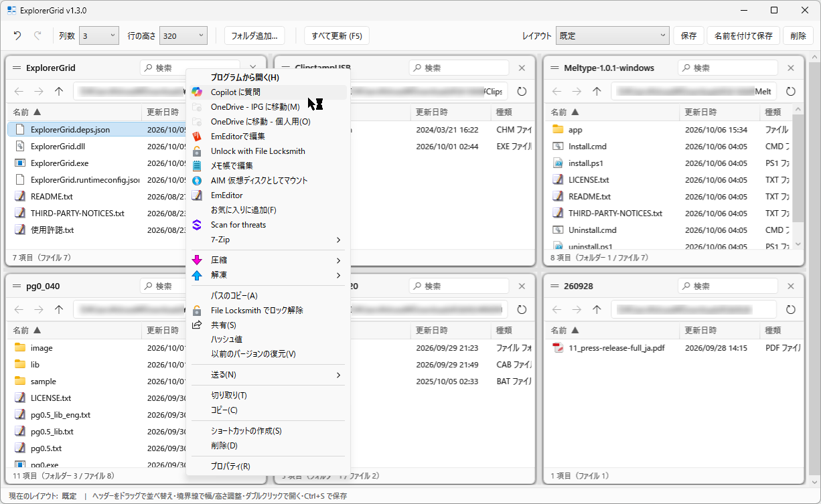This screenshot has height=504, width=821.
Task: Click the 保存 button
Action: (x=688, y=35)
